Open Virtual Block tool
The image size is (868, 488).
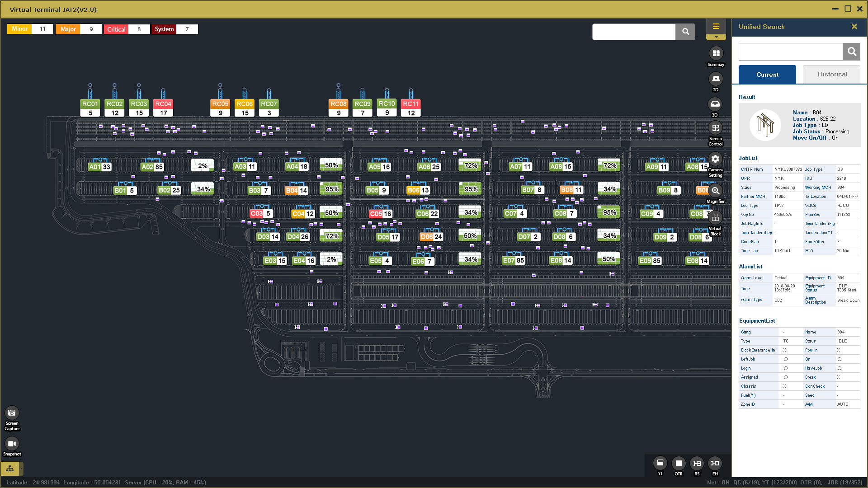[715, 218]
